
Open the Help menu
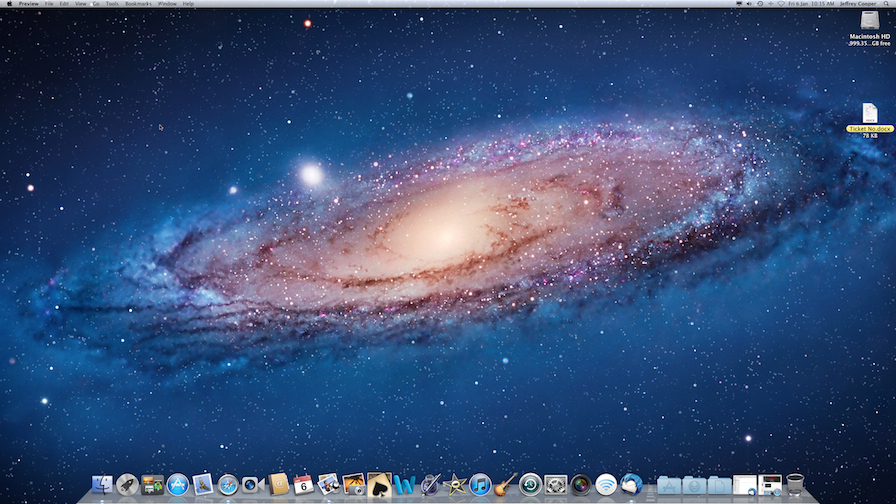click(x=188, y=4)
